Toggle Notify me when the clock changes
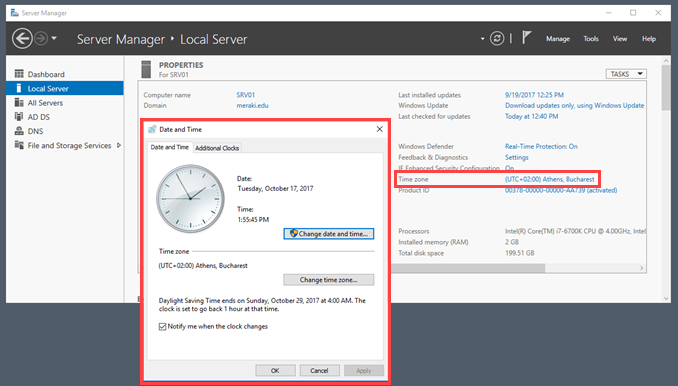This screenshot has height=386, width=678. [163, 326]
